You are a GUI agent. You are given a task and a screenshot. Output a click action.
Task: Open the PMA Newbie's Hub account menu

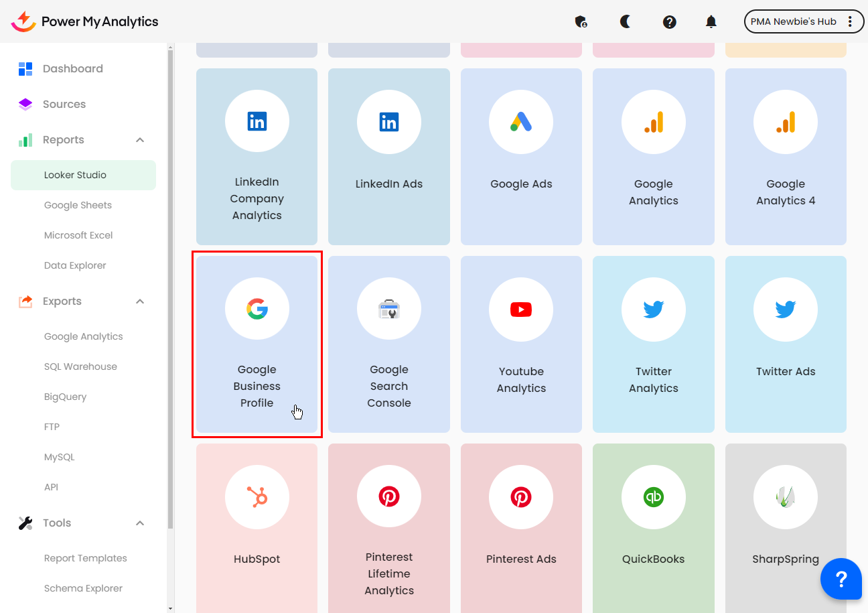pyautogui.click(x=802, y=21)
